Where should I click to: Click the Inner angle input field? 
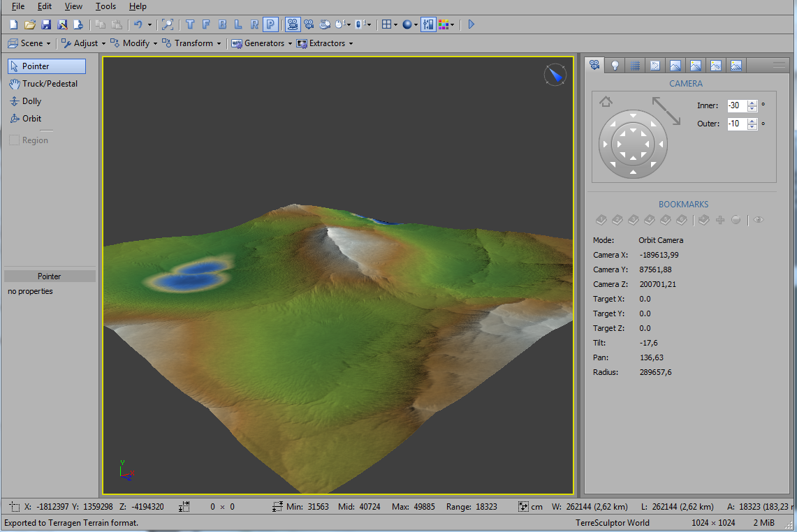(736, 106)
